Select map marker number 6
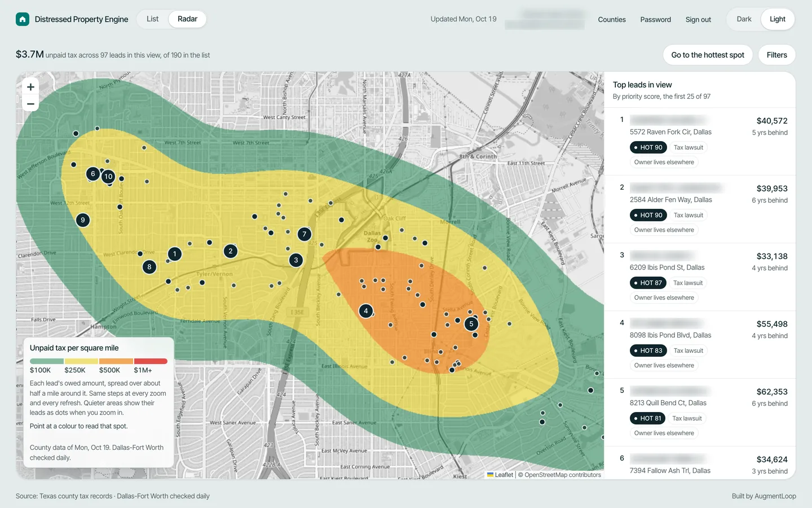Screen dimensions: 812x508 click(93, 174)
